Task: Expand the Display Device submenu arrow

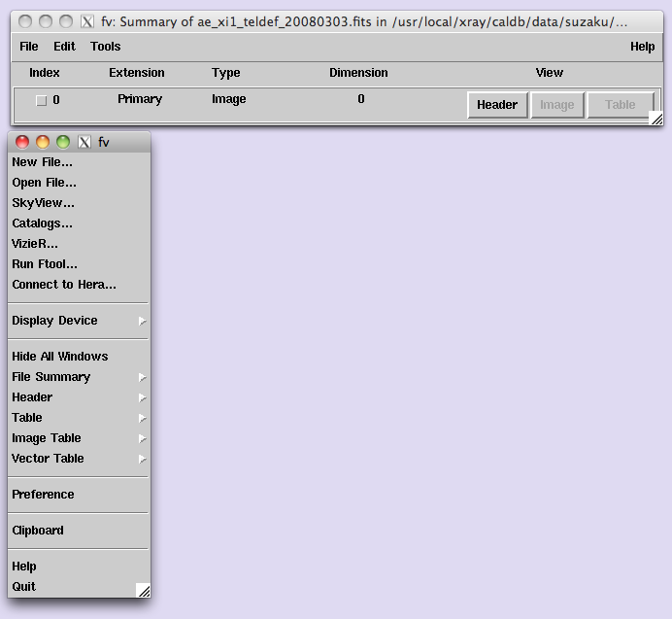Action: (x=143, y=321)
